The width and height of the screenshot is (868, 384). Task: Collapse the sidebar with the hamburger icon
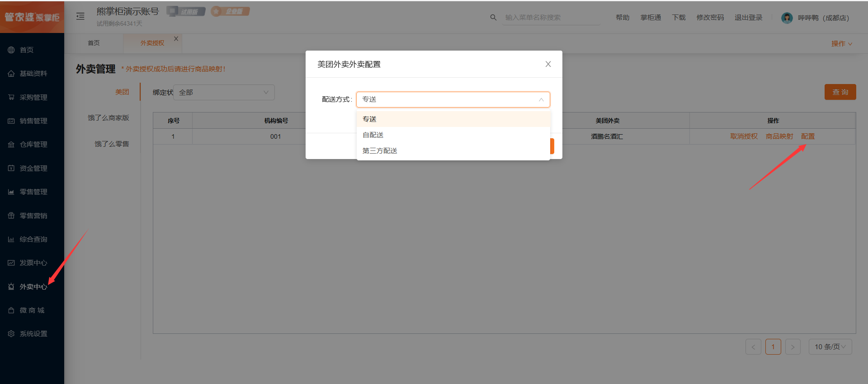80,16
